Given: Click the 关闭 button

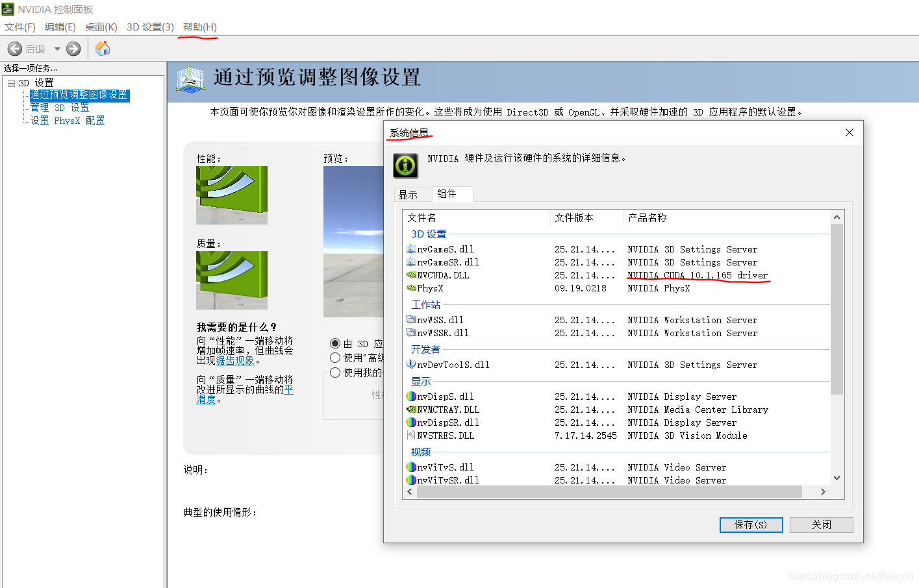Looking at the screenshot, I should point(821,524).
